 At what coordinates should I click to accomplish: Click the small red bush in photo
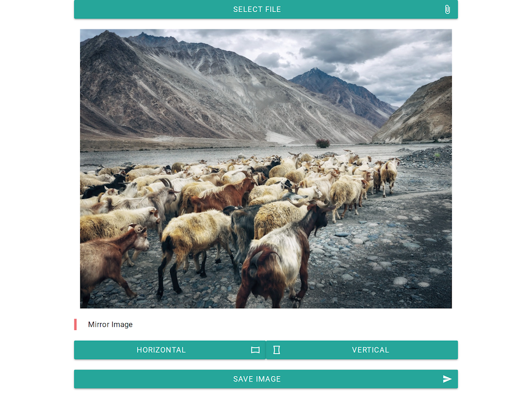(x=322, y=143)
